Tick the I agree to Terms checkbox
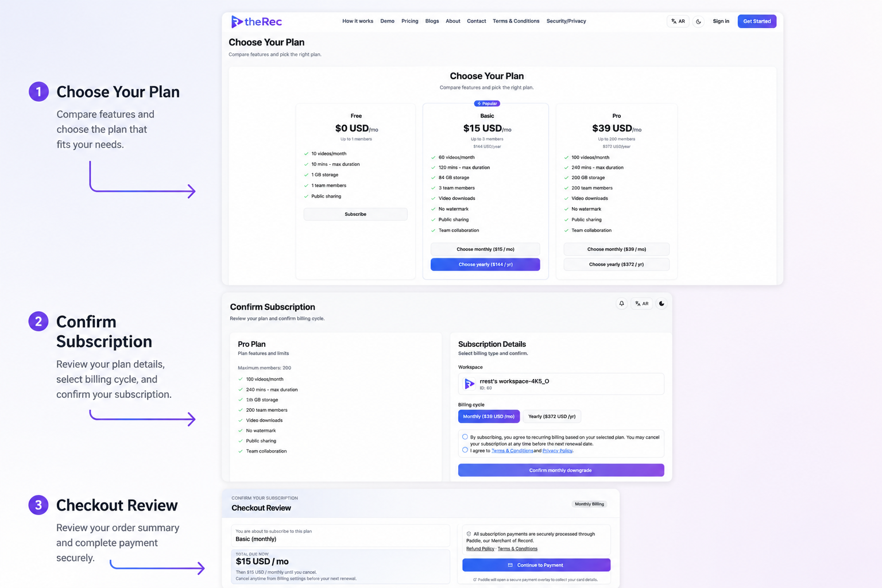Image resolution: width=882 pixels, height=588 pixels. click(x=465, y=450)
